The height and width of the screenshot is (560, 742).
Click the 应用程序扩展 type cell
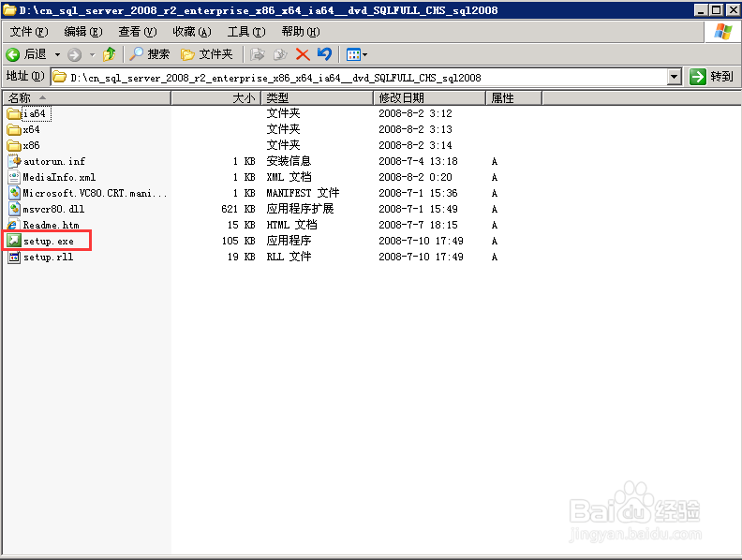click(300, 209)
